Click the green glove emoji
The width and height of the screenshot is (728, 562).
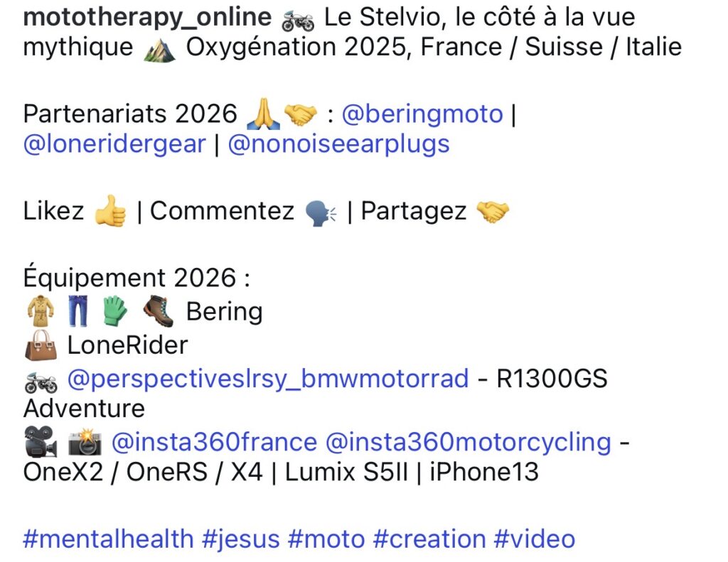point(114,311)
